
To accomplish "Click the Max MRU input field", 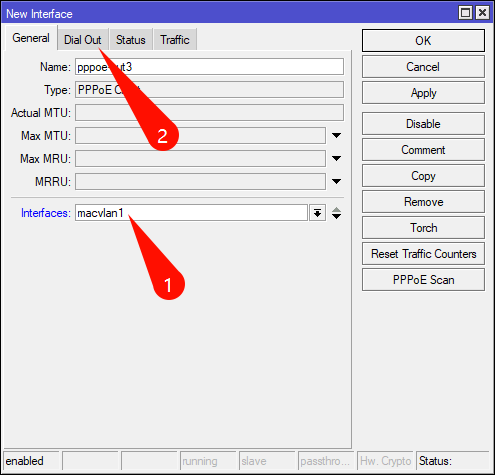I will [200, 159].
